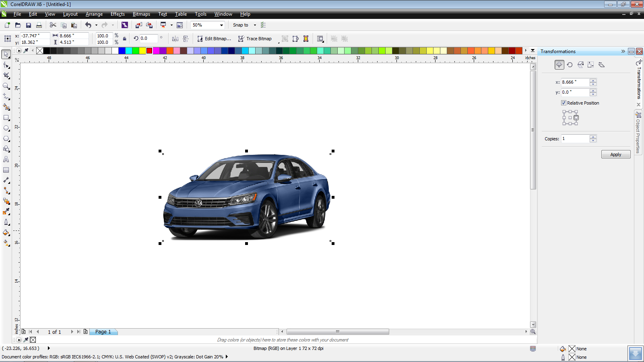Viewport: 644px width, 362px height.
Task: Toggle the lock ratio padlock
Action: (124, 39)
